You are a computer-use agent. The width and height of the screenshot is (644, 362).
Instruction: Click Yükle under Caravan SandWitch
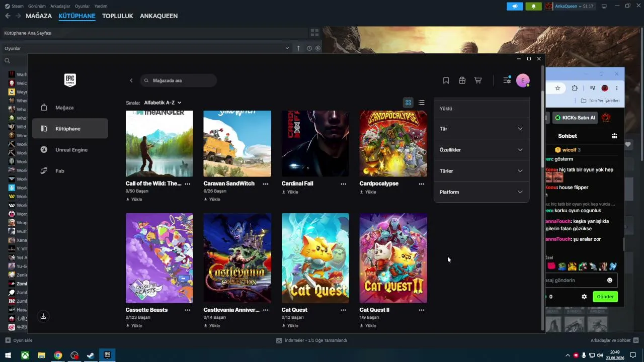coord(212,200)
